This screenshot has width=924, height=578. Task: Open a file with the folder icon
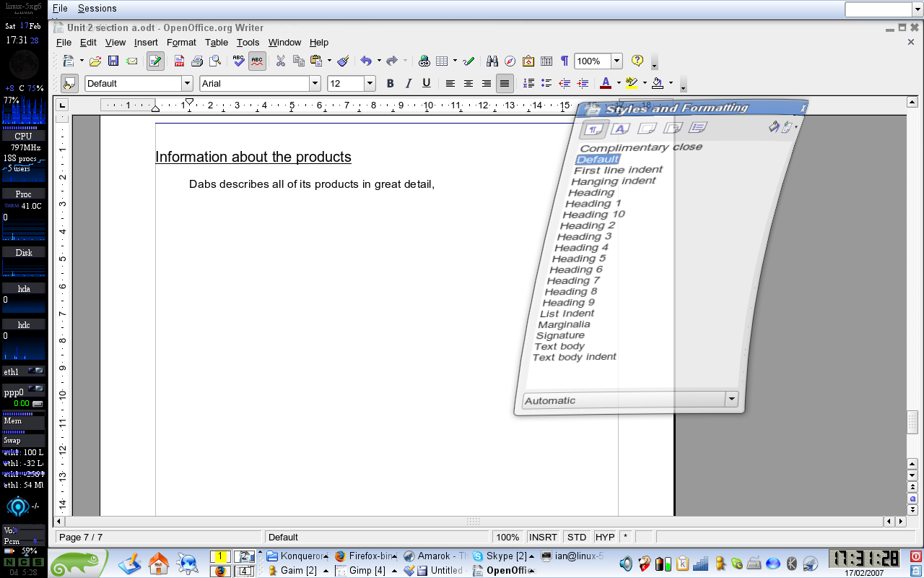(95, 61)
